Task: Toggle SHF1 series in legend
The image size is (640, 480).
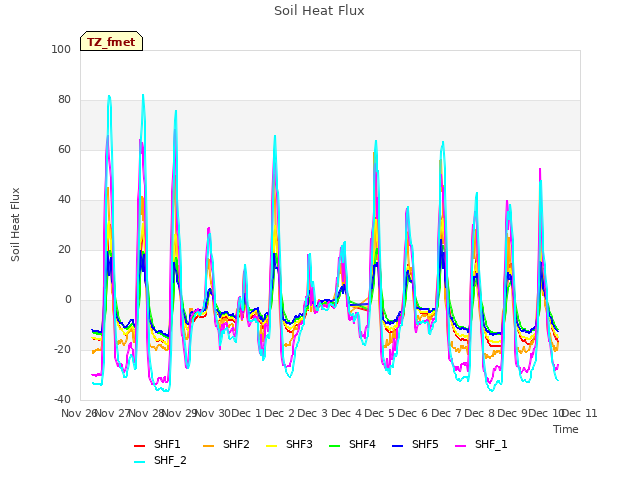Action: pos(157,444)
